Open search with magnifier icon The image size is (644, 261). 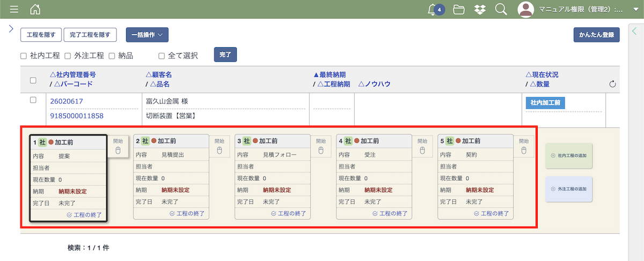point(500,9)
